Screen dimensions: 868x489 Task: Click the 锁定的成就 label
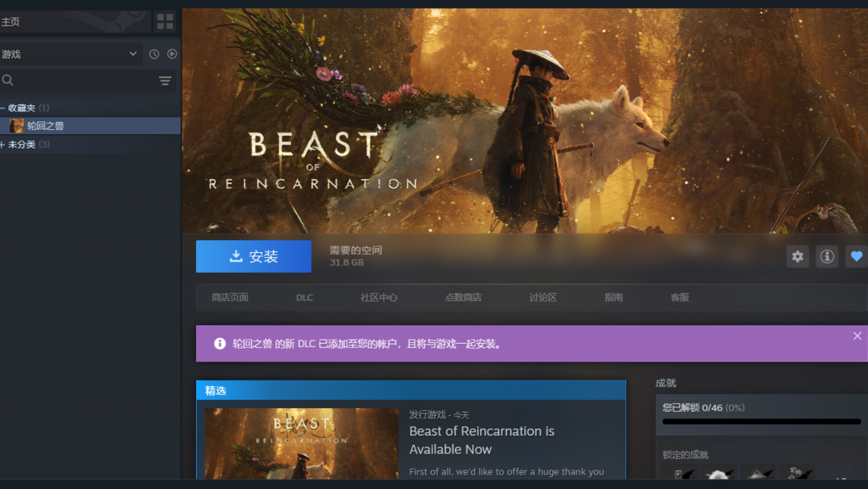tap(686, 454)
